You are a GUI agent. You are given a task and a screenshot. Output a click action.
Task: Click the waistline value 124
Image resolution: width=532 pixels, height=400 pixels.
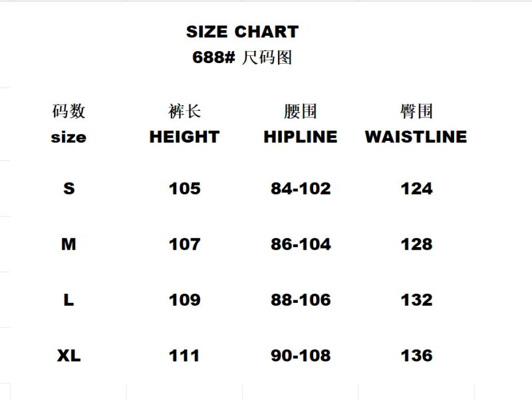point(416,189)
